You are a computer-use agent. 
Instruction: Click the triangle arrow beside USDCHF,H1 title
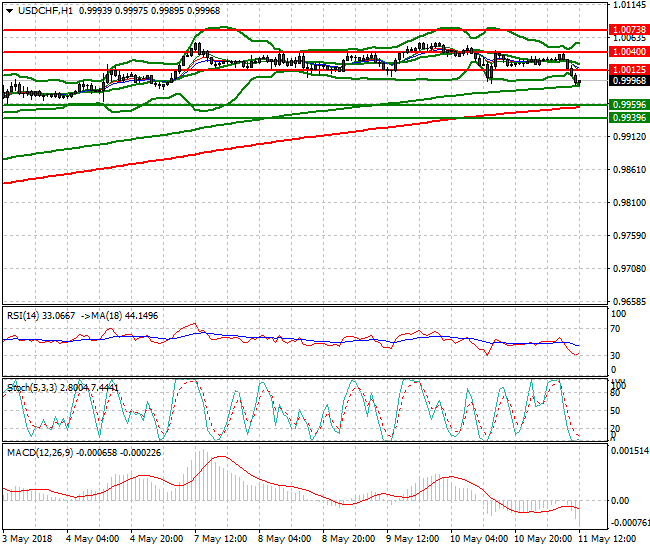click(x=10, y=11)
